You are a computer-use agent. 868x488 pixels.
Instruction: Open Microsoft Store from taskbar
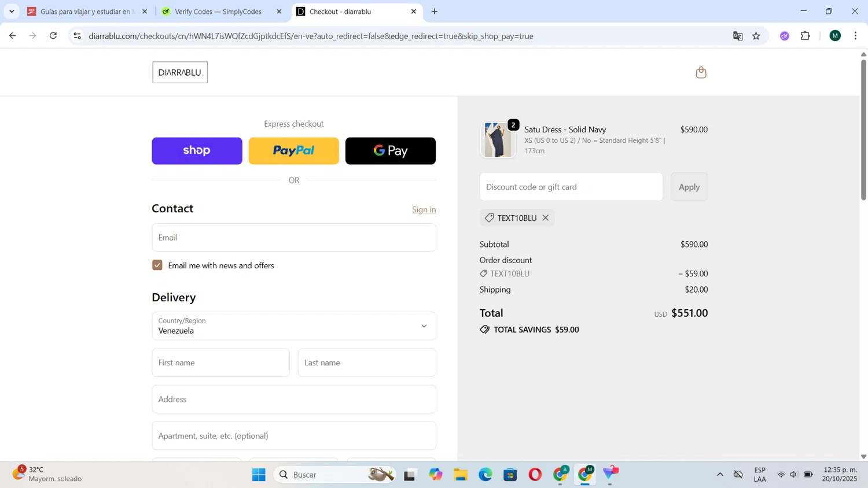coord(510,475)
